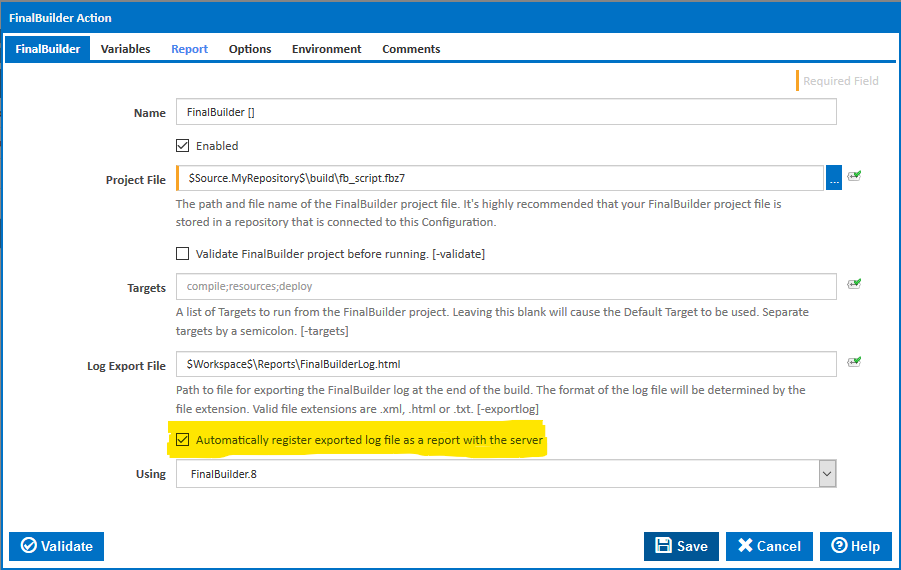
Task: Toggle the Enabled checkbox
Action: point(183,146)
